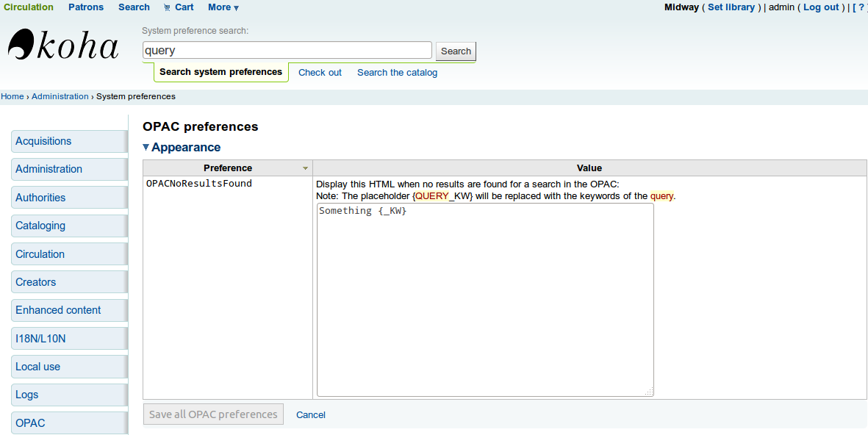Sort by the Preference column header arrow

pyautogui.click(x=305, y=168)
